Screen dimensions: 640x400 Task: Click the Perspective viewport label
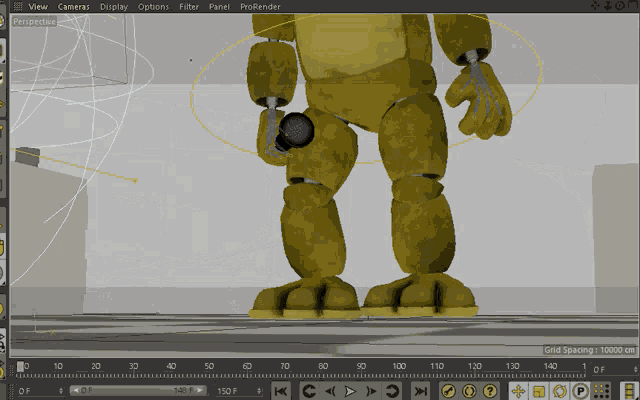tap(34, 22)
